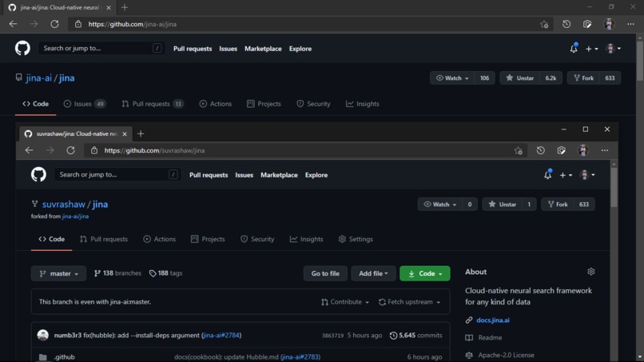Open the Watch dropdown for jina-ai/jina
This screenshot has height=362, width=644.
pos(452,78)
